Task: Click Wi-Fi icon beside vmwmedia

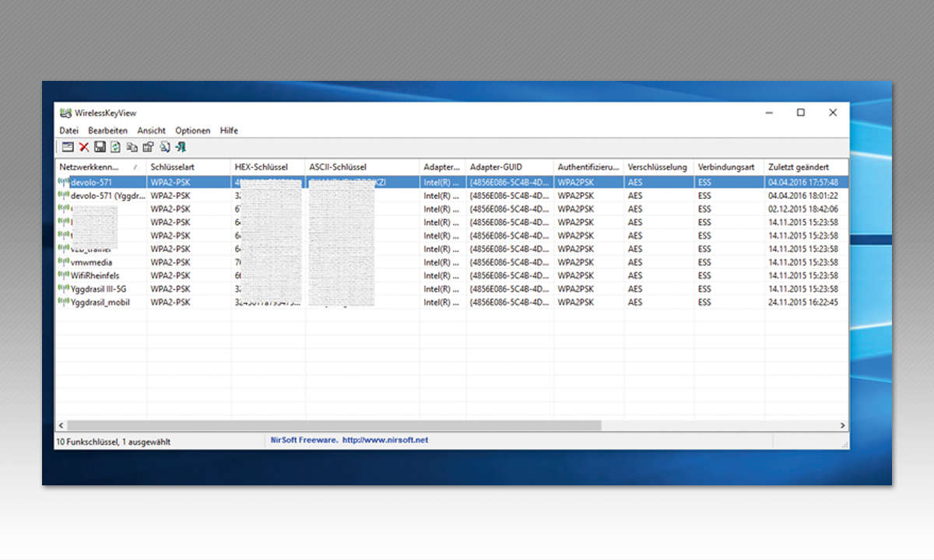Action: coord(64,262)
